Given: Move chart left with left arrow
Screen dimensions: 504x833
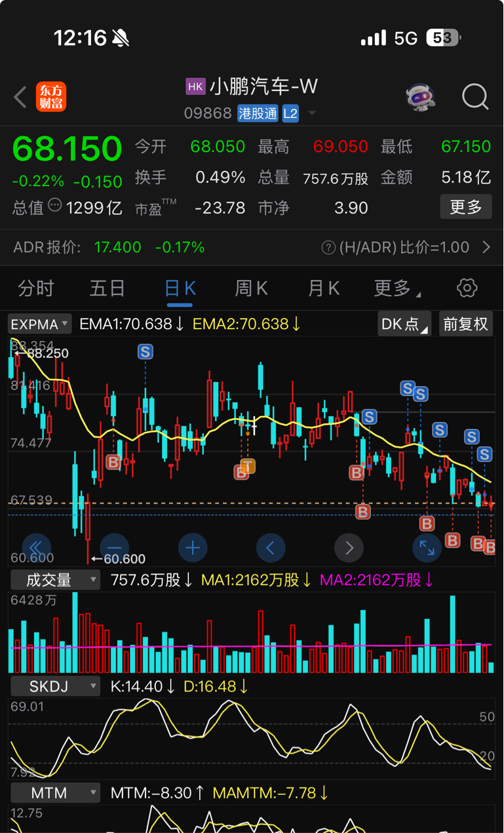Looking at the screenshot, I should (271, 547).
